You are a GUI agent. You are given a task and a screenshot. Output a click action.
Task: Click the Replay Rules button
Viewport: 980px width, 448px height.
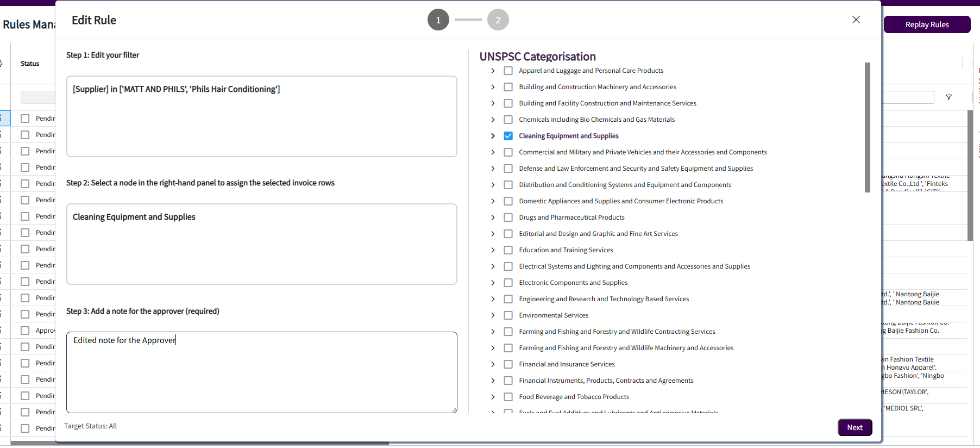(x=927, y=24)
